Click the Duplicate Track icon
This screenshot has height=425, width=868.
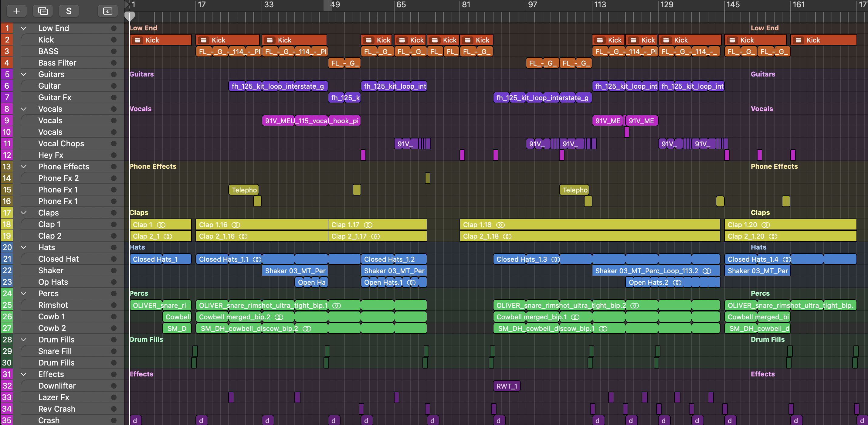tap(43, 11)
